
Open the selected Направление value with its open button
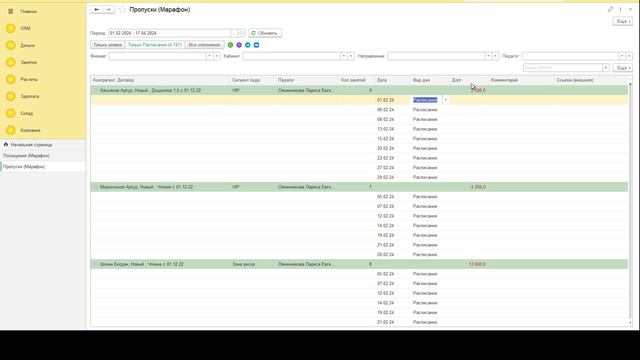coord(496,56)
